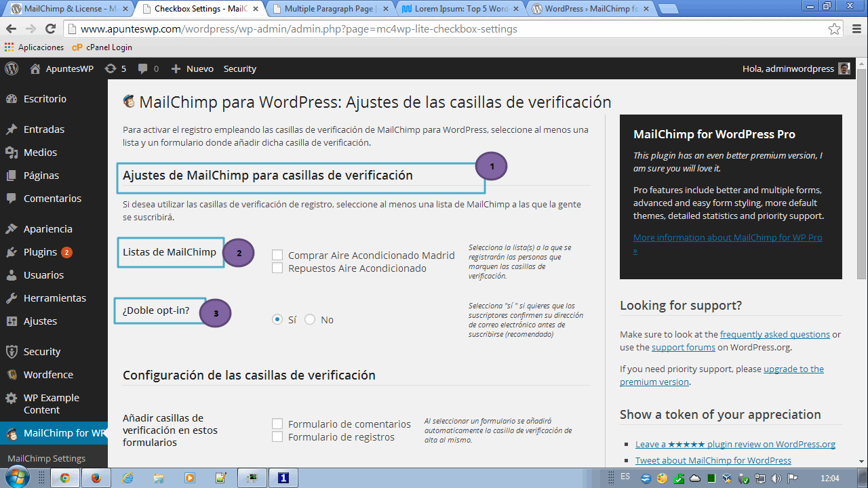Click the adminwordpress avatar picture
The image size is (868, 488).
(844, 68)
